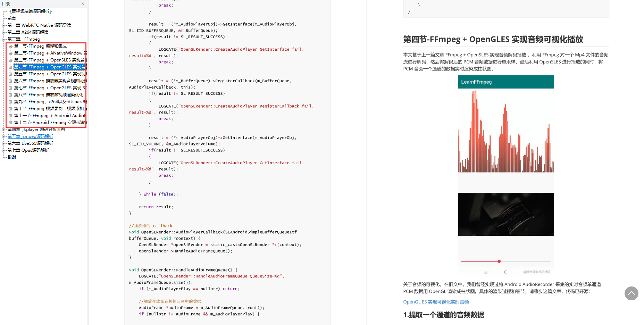
Task: Open 第三节-FFmpeg + OpenSLES section
Action: [x=50, y=60]
